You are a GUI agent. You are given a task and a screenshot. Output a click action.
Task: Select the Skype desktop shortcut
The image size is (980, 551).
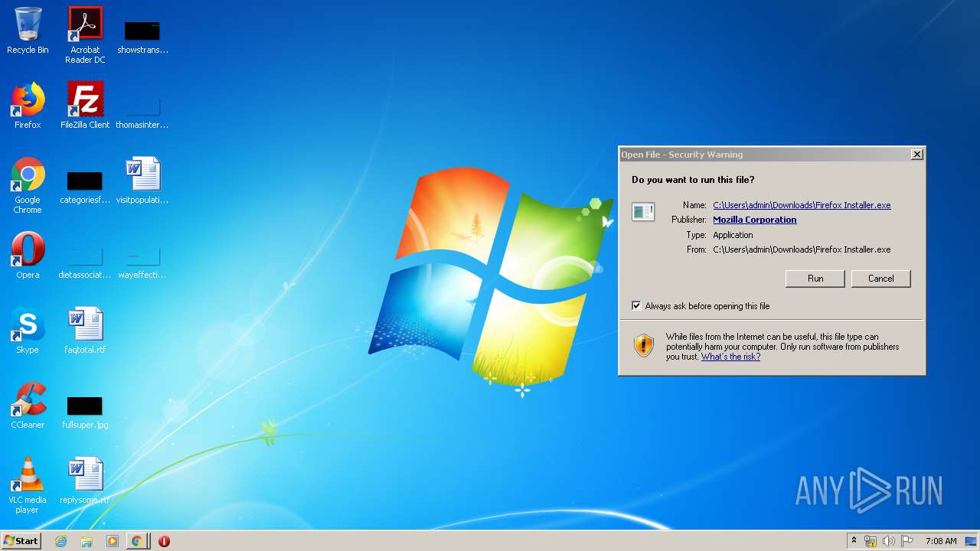[28, 331]
